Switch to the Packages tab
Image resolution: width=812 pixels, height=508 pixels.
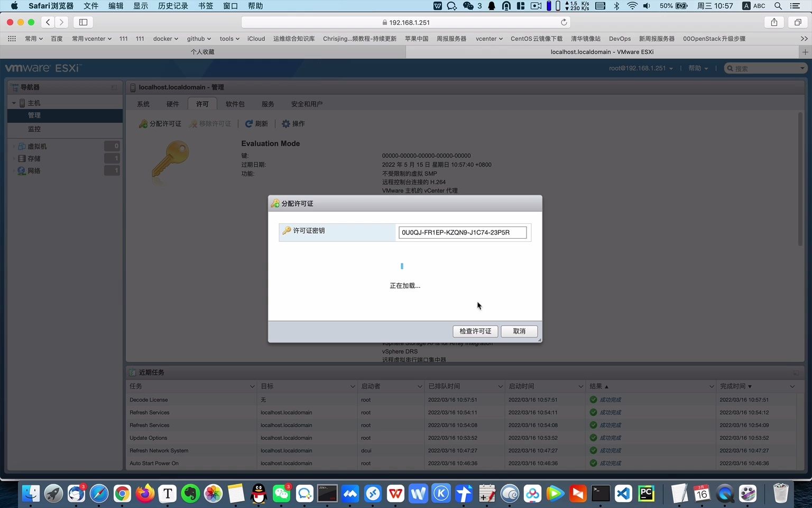point(235,104)
